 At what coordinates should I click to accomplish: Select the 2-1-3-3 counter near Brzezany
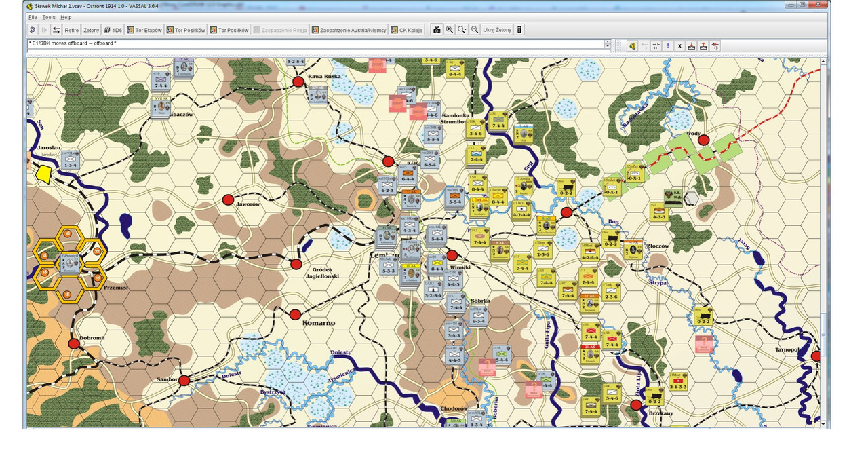tap(677, 382)
